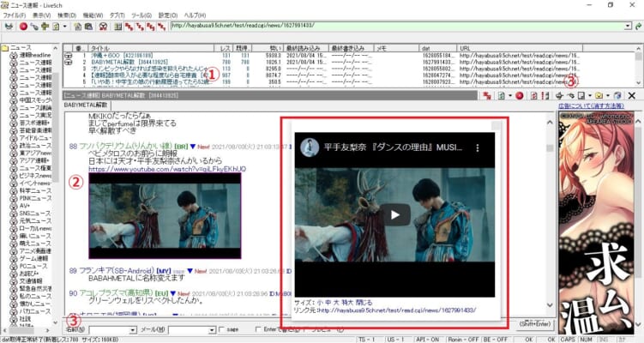The width and height of the screenshot is (644, 343).
Task: Open the address bar URL history dropdown
Action: click(625, 27)
